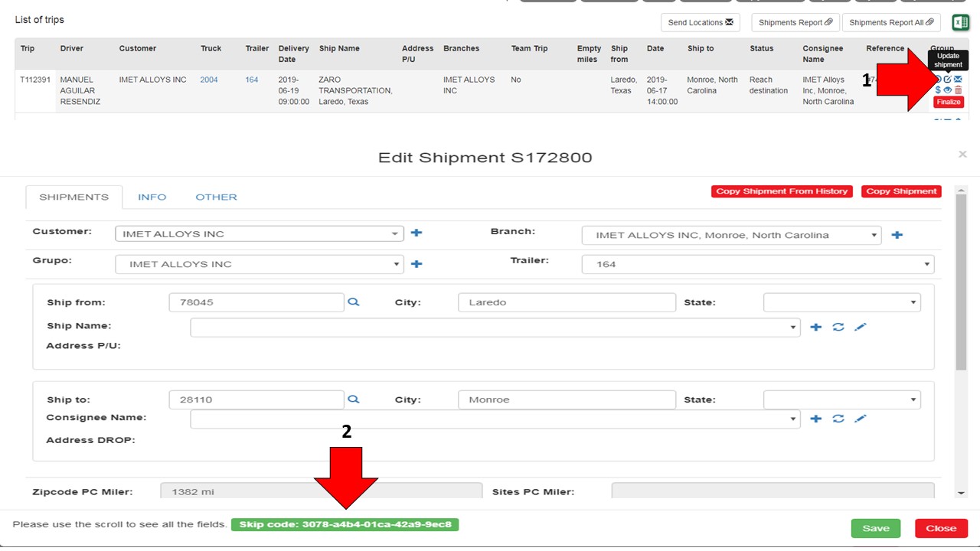980x551 pixels.
Task: Add a new branch with plus icon
Action: coord(897,235)
